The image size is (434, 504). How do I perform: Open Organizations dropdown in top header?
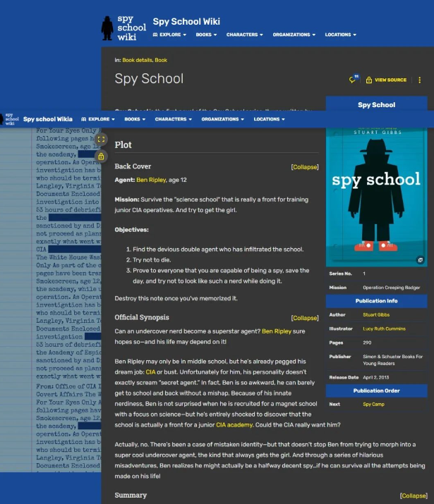(294, 35)
